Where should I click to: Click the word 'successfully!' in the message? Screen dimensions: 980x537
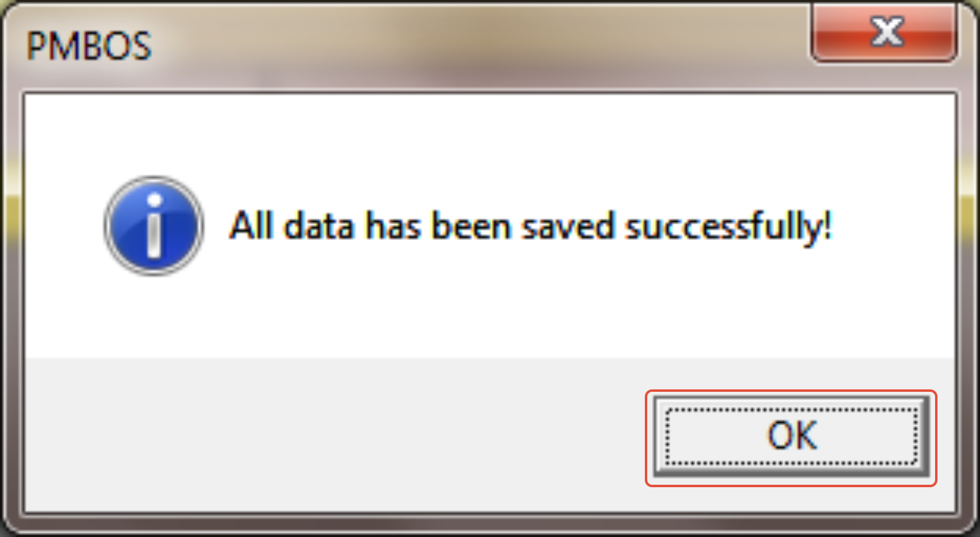point(729,227)
